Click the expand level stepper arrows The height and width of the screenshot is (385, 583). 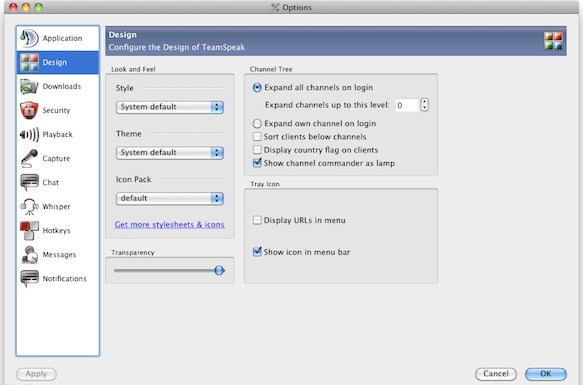(x=424, y=105)
